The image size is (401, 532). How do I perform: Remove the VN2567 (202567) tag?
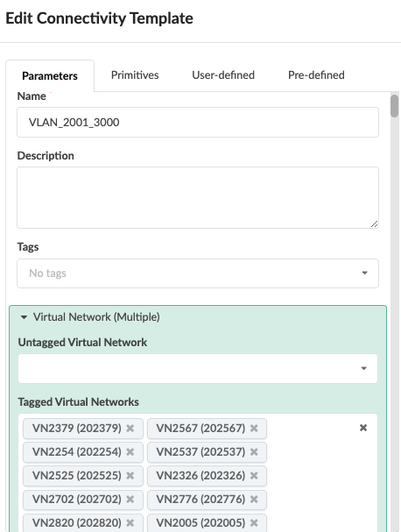tap(254, 429)
